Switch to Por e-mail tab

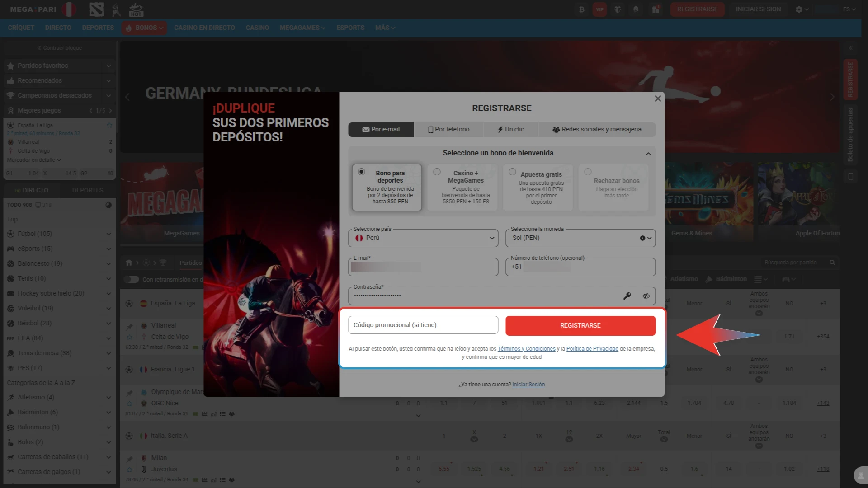[x=381, y=130]
